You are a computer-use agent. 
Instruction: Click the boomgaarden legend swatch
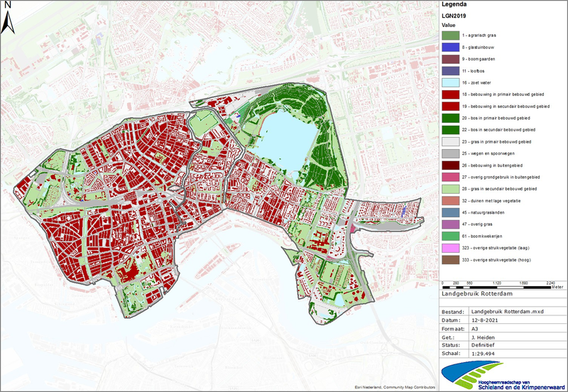pyautogui.click(x=451, y=59)
